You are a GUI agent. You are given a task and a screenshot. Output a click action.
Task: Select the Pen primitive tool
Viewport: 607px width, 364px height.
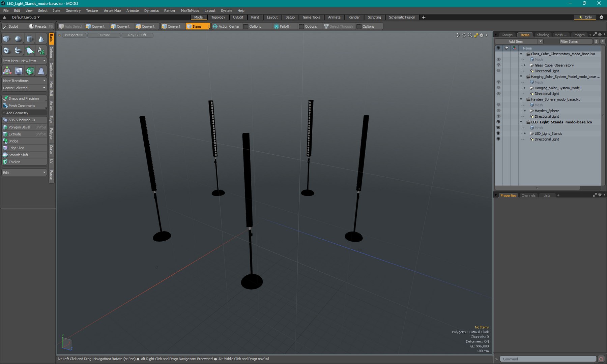point(30,51)
